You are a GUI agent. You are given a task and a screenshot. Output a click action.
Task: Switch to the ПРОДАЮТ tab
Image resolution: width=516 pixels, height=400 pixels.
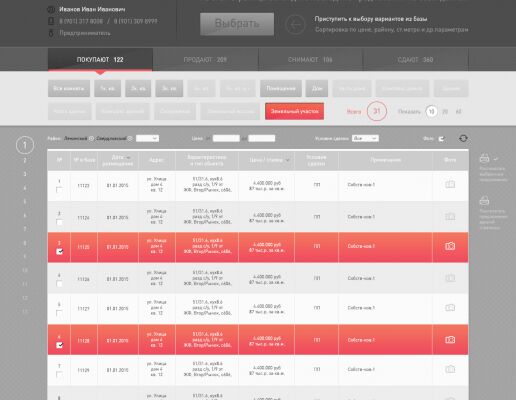(x=205, y=60)
